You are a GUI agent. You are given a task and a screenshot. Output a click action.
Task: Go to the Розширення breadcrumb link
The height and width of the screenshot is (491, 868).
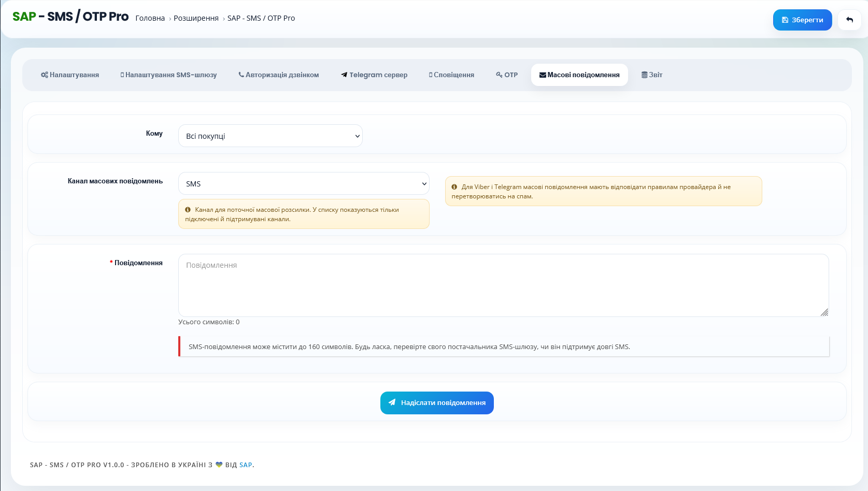[196, 18]
